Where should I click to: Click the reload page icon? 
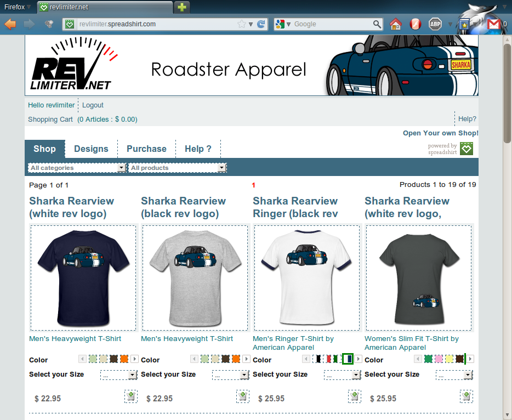coord(261,24)
